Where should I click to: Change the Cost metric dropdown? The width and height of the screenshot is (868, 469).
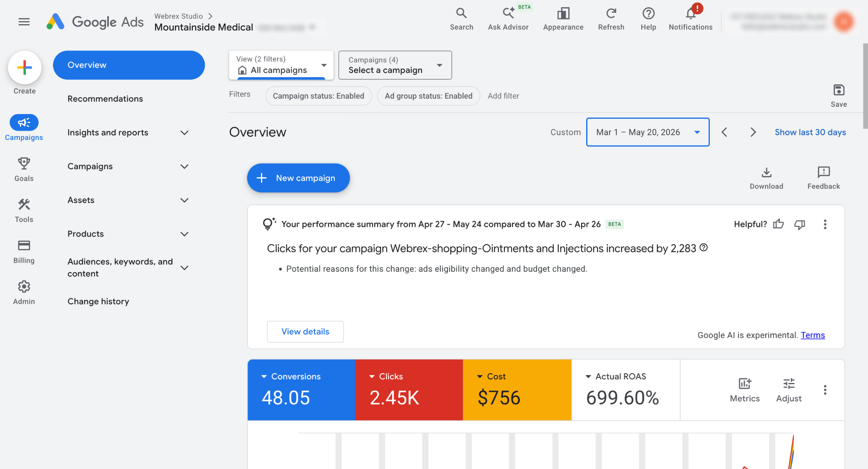point(492,377)
